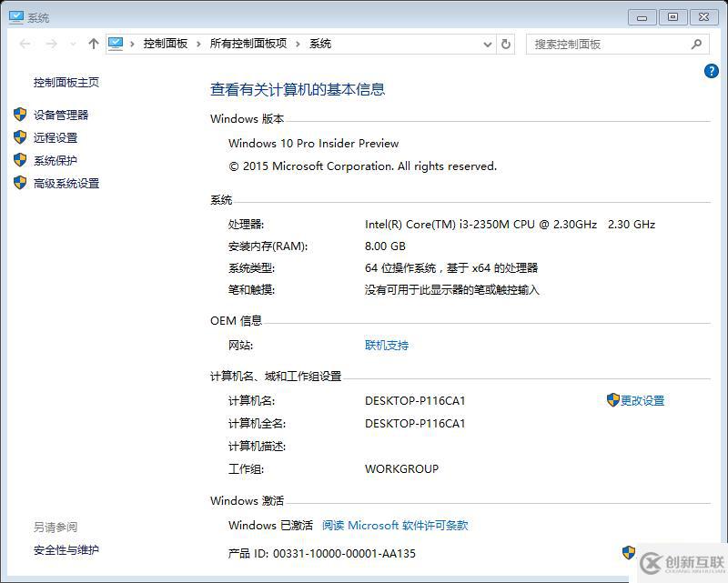Read the 阅读 Microsoft 软件许可条款 link
Viewport: 728px width, 583px height.
click(x=395, y=526)
